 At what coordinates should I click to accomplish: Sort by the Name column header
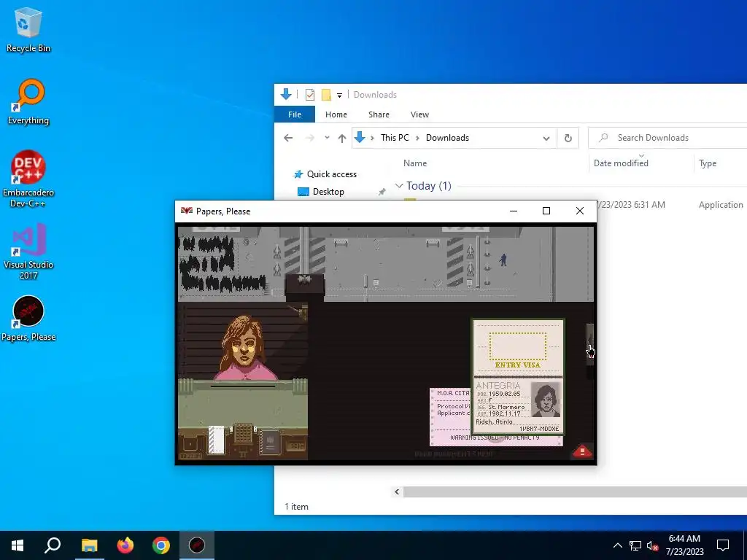[x=415, y=163]
